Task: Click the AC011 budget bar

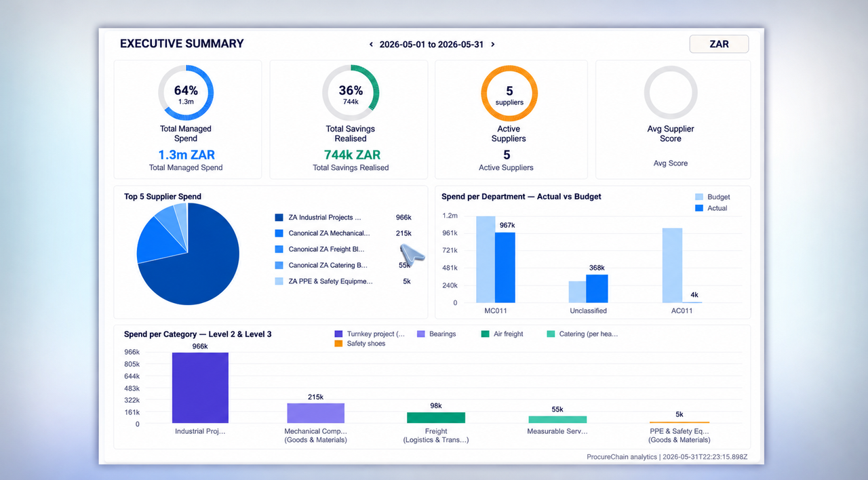Action: coord(672,265)
